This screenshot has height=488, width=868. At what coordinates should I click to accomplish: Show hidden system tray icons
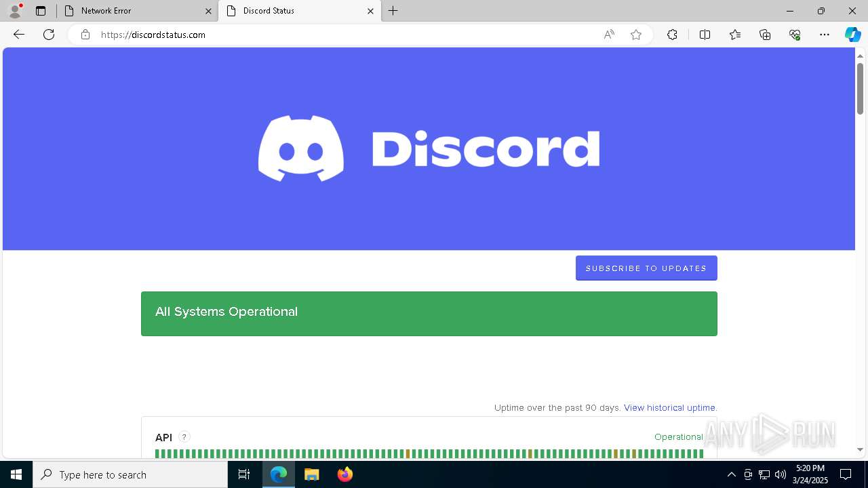pos(731,474)
